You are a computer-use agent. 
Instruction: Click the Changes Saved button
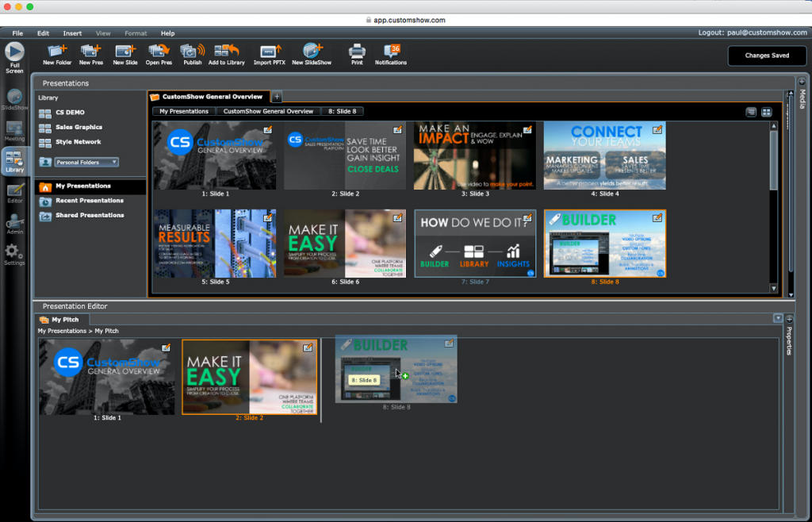(767, 56)
